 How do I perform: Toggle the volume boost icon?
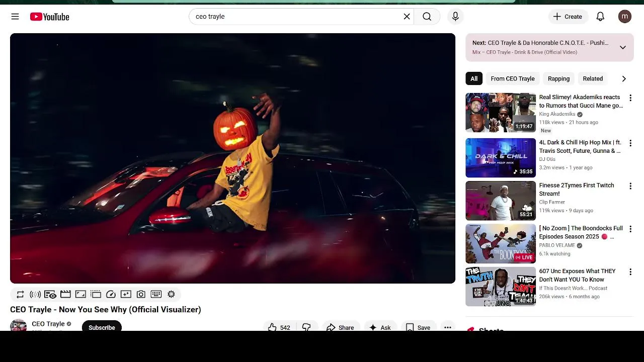(x=35, y=294)
